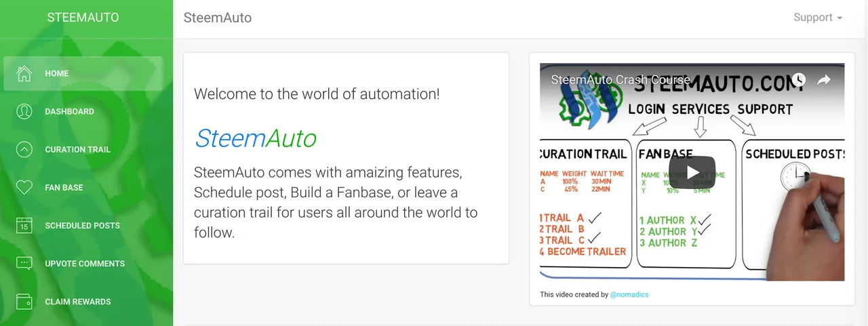Click the Claim Rewards wallet icon
This screenshot has height=326, width=868.
point(24,301)
